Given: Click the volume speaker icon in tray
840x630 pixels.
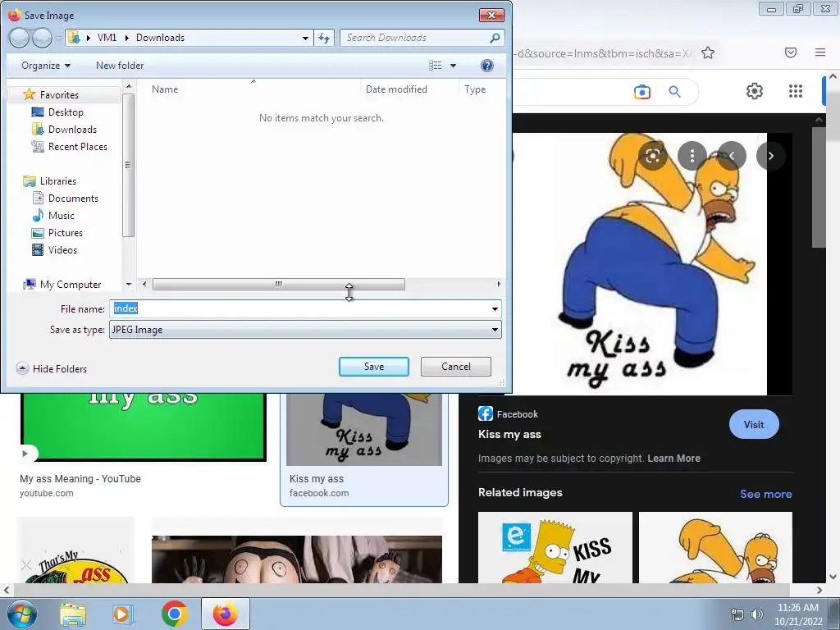Looking at the screenshot, I should pyautogui.click(x=756, y=614).
